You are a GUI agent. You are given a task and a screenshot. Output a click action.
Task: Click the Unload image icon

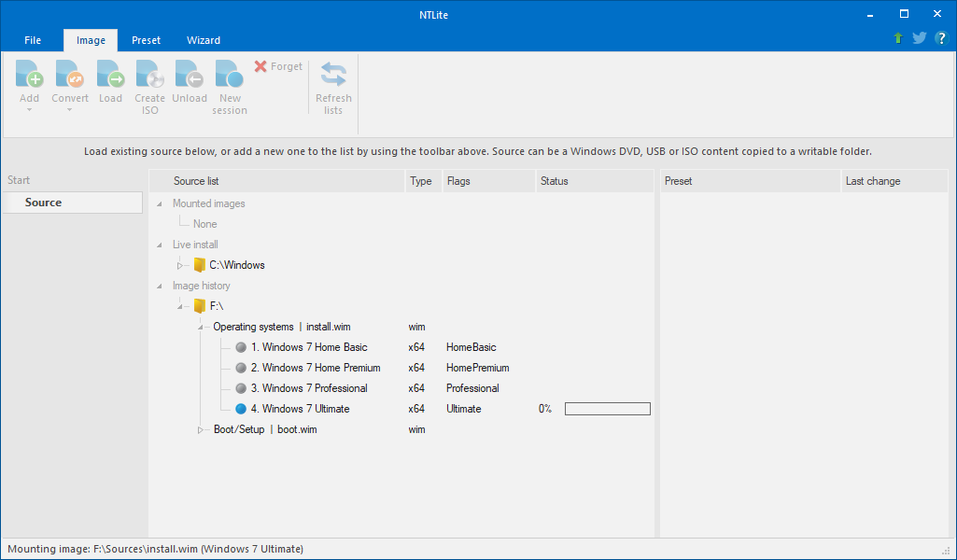[190, 75]
